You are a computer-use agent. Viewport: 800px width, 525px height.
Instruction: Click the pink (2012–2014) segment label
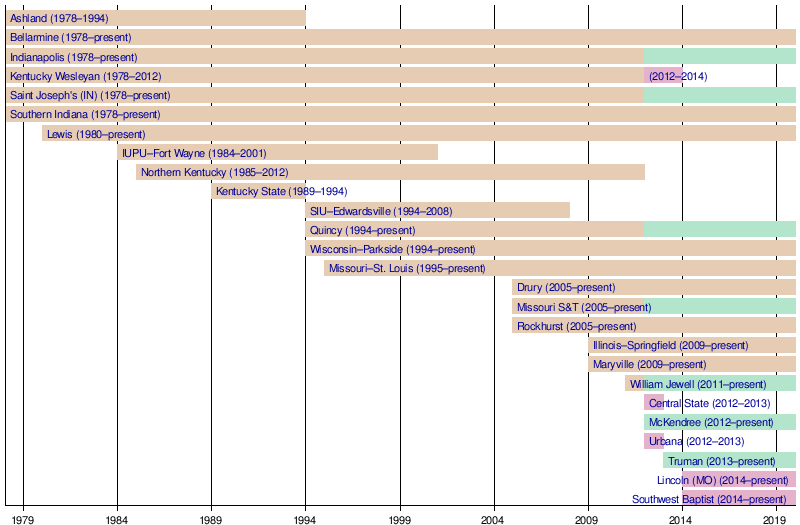pyautogui.click(x=678, y=76)
